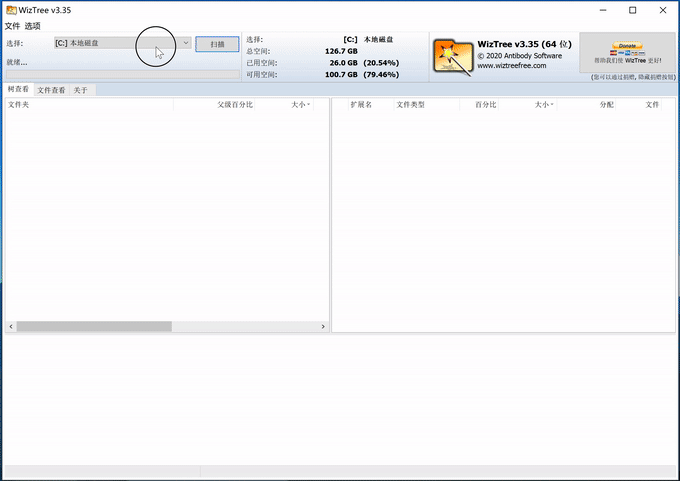Switch to the 树查看 tab
Image resolution: width=680 pixels, height=481 pixels.
[18, 89]
